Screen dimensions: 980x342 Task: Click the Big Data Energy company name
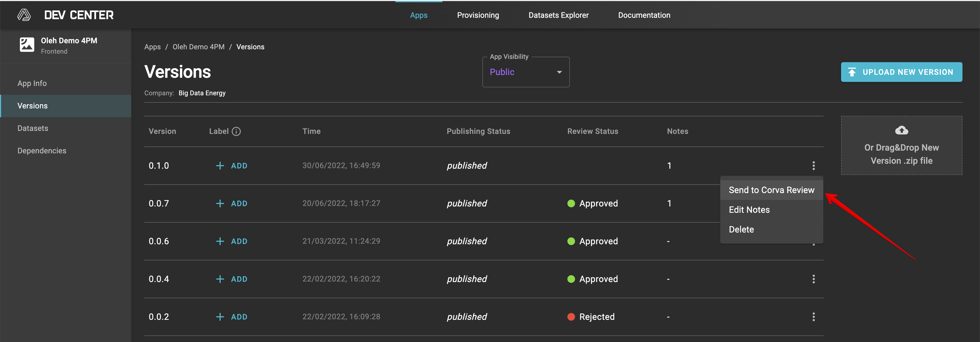202,93
